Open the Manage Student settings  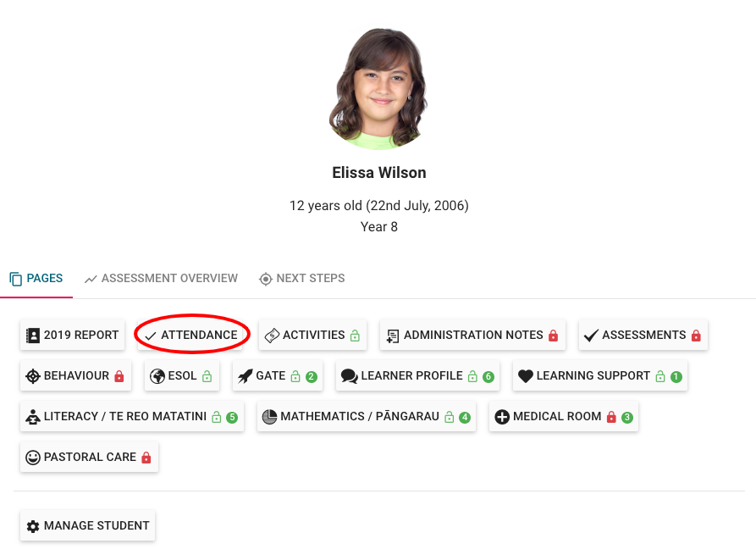tap(87, 525)
